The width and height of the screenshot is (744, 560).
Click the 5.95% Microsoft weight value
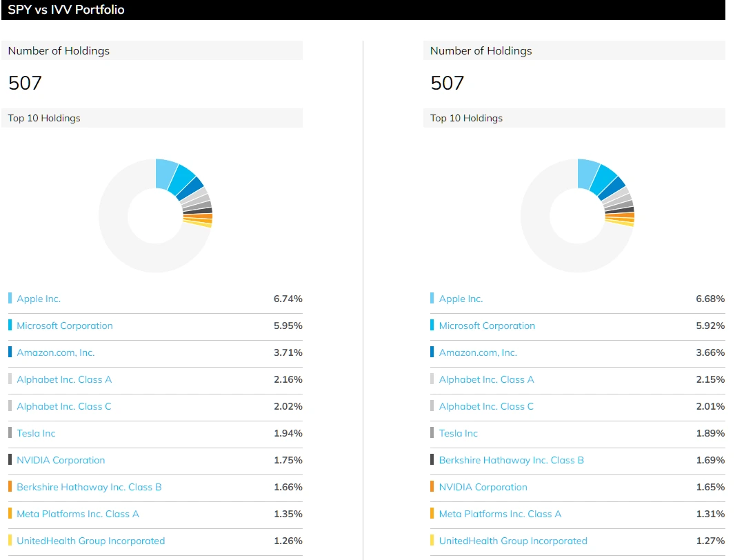pyautogui.click(x=288, y=326)
